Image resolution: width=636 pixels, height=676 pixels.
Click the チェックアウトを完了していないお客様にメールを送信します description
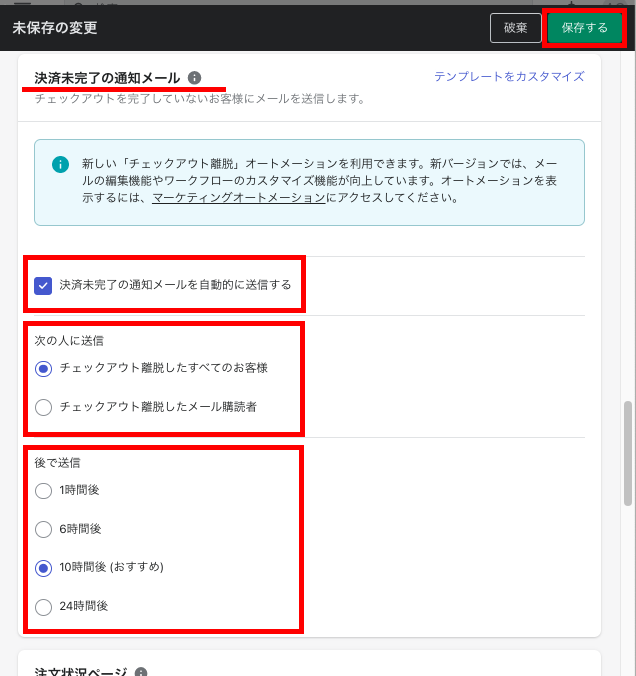(200, 99)
